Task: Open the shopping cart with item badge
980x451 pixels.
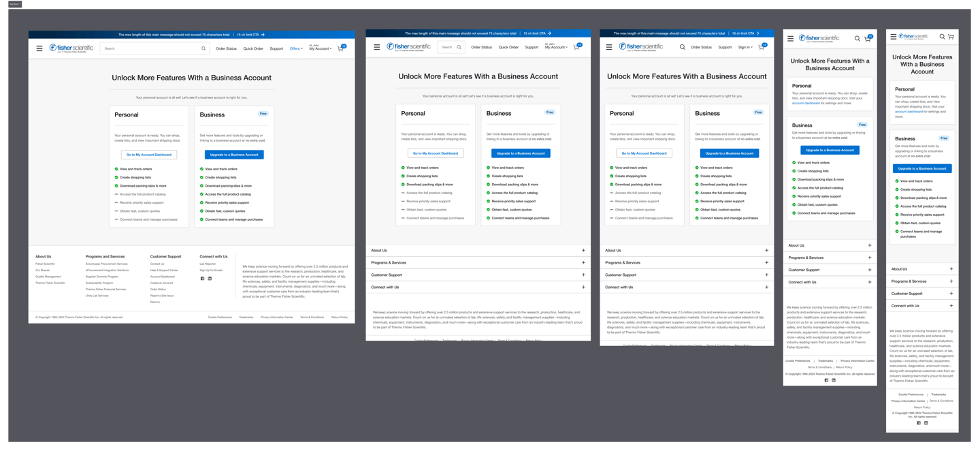Action: [x=340, y=48]
